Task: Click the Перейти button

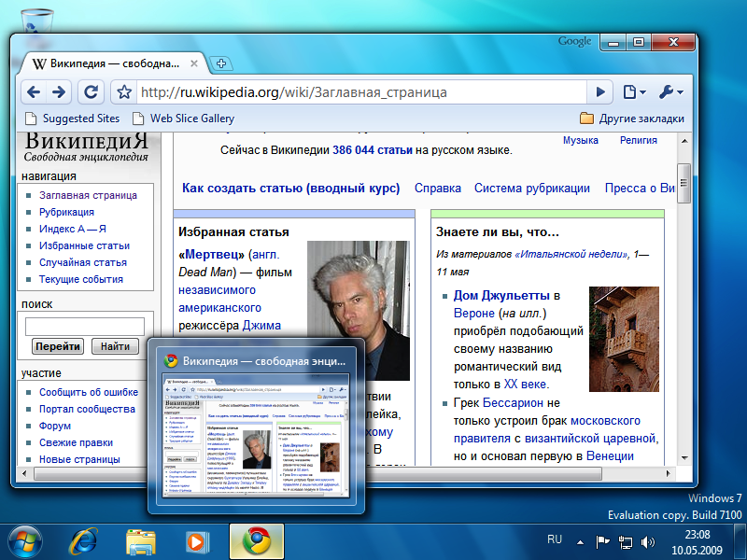Action: (x=58, y=346)
